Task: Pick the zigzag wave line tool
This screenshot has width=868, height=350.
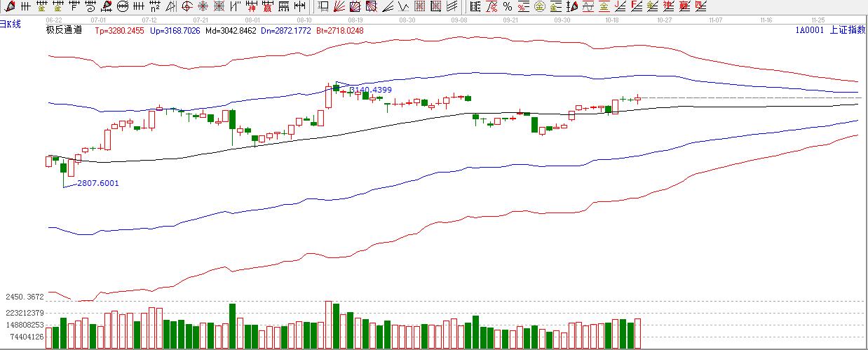Action: click(x=402, y=6)
